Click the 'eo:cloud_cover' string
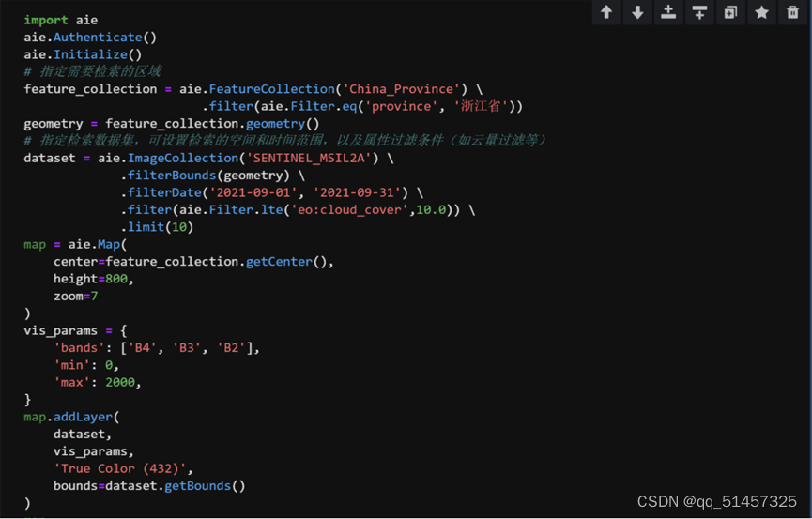 (349, 210)
